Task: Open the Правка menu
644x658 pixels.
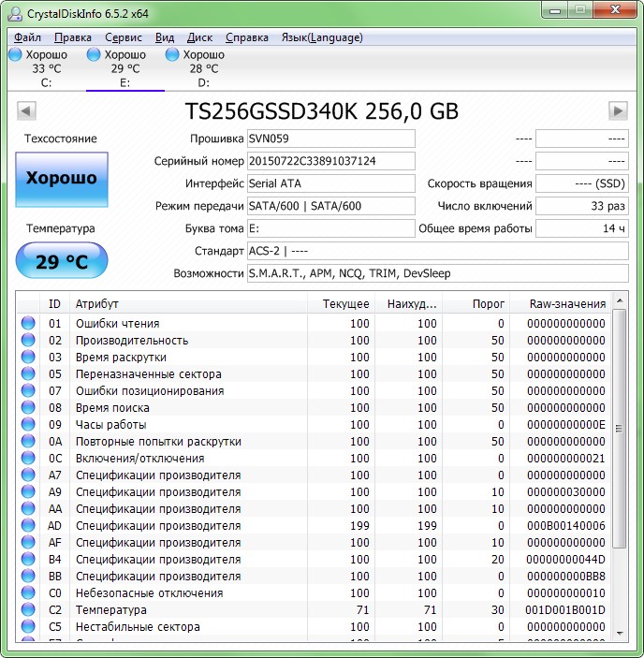Action: (x=73, y=37)
